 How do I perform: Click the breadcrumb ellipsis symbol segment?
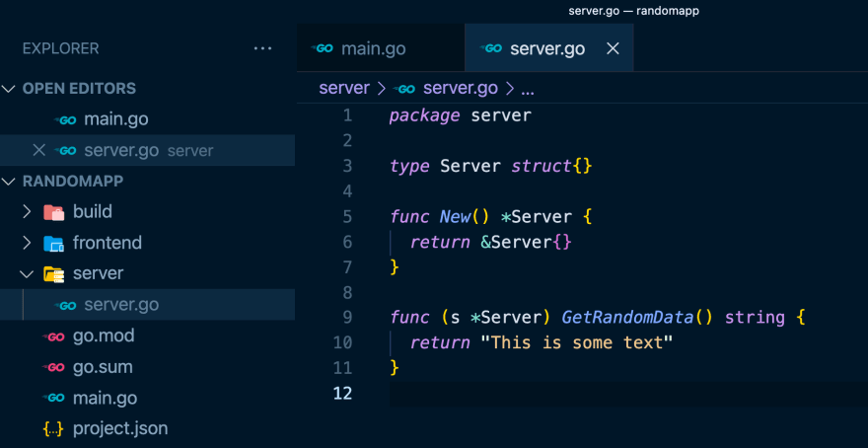coord(528,89)
